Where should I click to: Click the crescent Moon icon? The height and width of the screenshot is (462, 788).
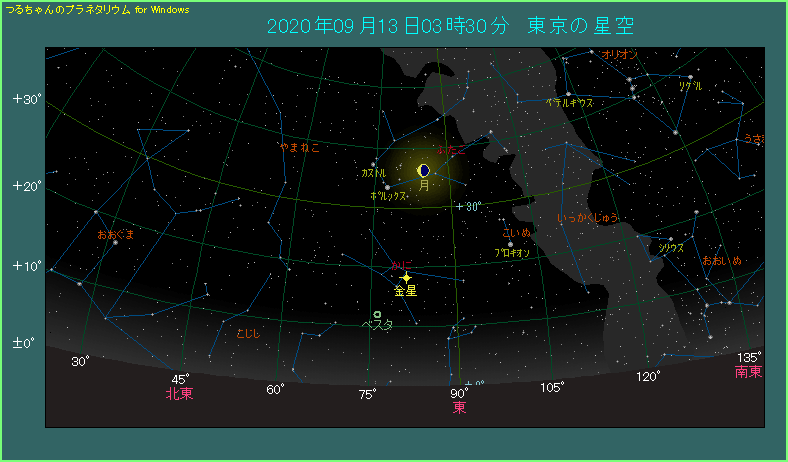[424, 170]
